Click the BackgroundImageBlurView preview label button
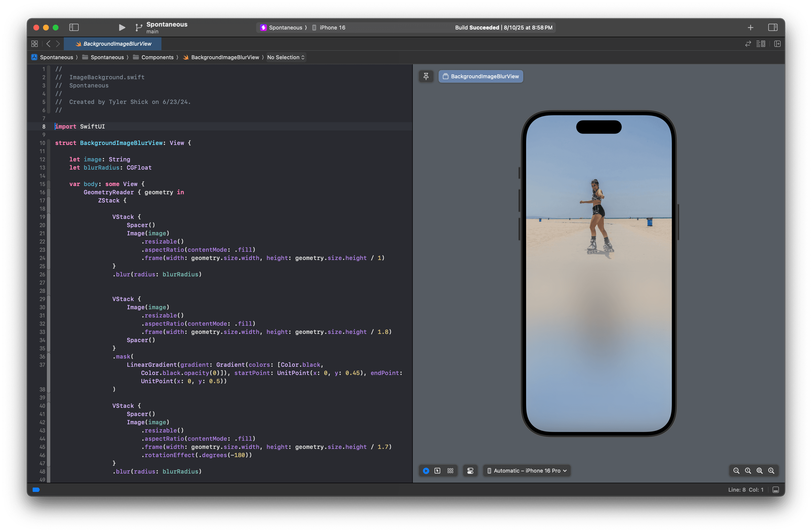This screenshot has height=532, width=812. tap(480, 76)
